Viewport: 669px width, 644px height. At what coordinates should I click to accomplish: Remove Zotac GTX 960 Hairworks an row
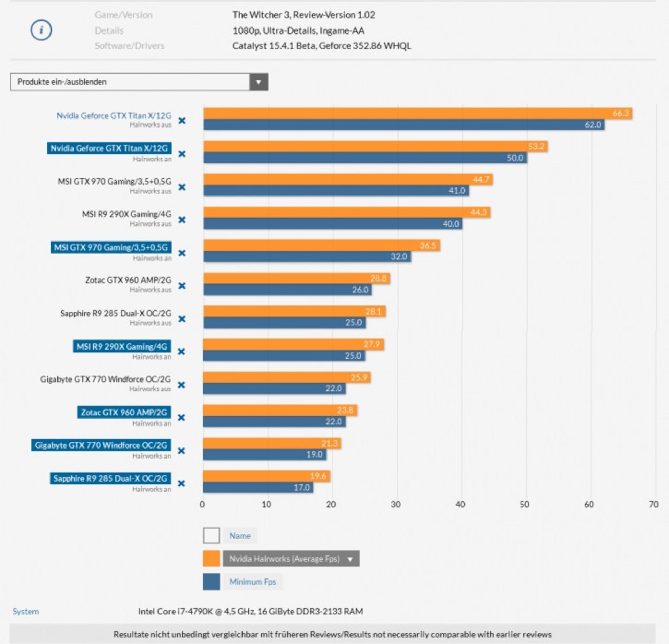point(182,417)
